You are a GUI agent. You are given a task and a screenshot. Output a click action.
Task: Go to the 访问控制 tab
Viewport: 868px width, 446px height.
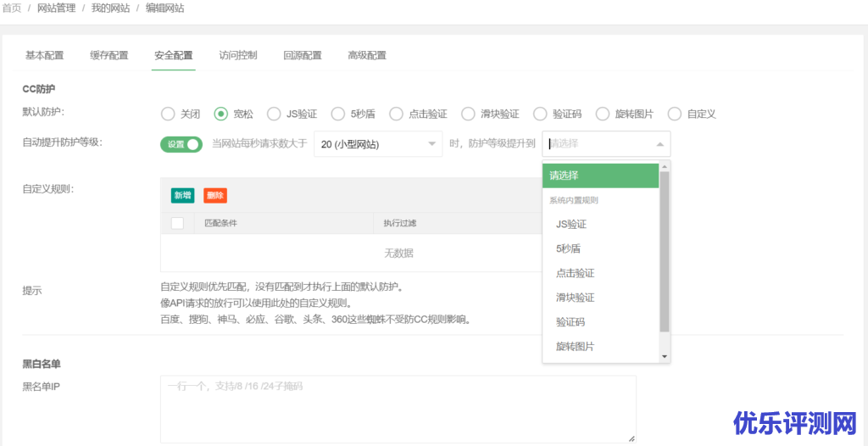pyautogui.click(x=237, y=56)
